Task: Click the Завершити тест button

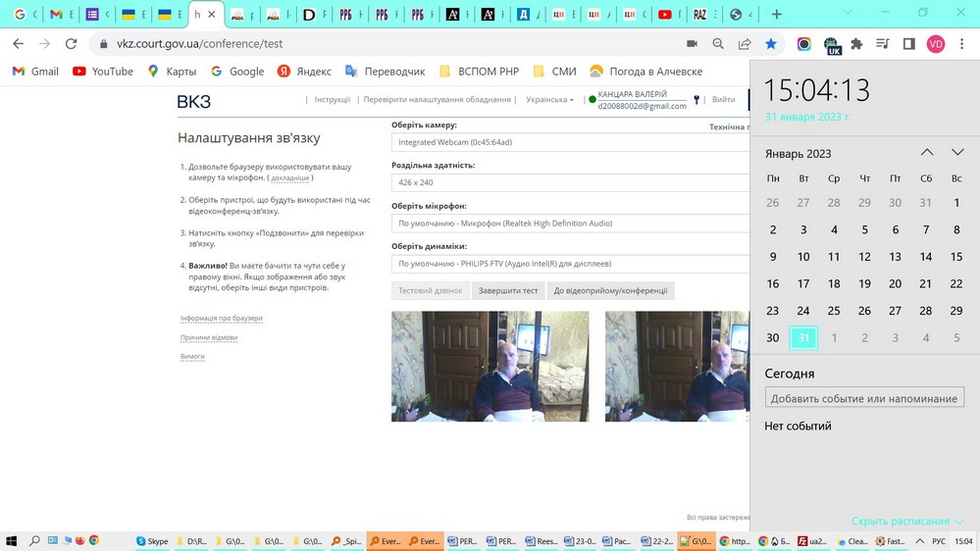Action: (x=508, y=290)
